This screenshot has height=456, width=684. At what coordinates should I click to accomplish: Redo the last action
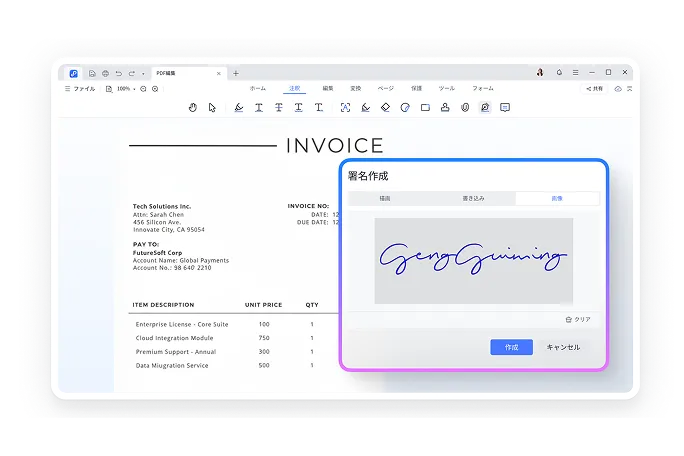[132, 73]
